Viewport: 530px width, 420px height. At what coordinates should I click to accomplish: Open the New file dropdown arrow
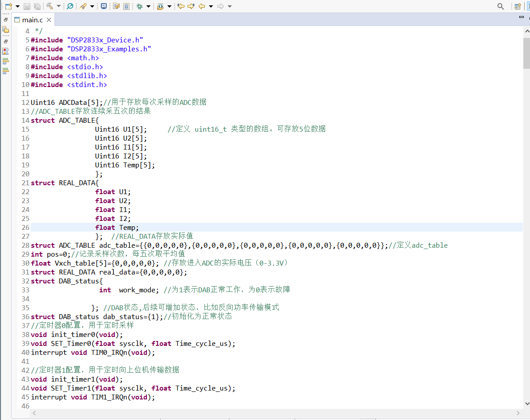coord(17,6)
